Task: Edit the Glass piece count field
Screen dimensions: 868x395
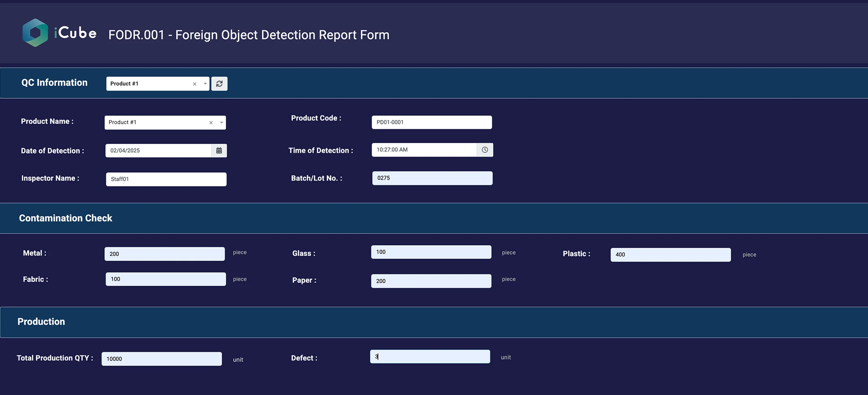Action: (431, 252)
